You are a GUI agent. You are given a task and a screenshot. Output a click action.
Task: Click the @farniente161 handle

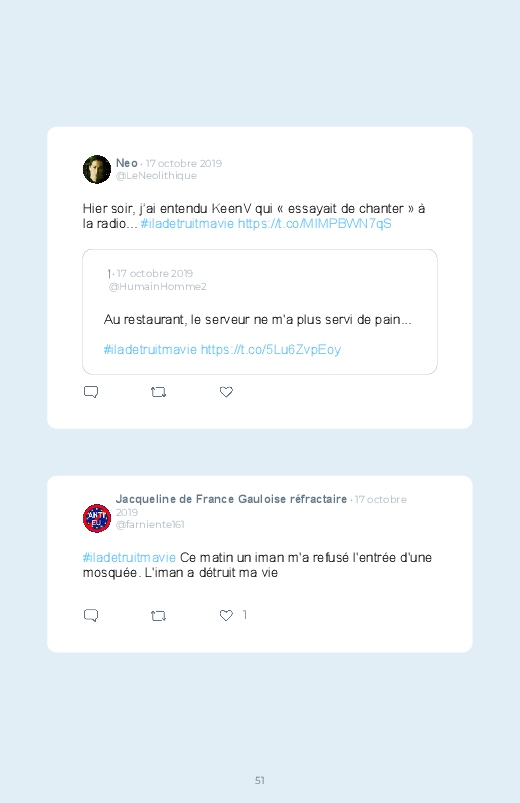tap(150, 524)
